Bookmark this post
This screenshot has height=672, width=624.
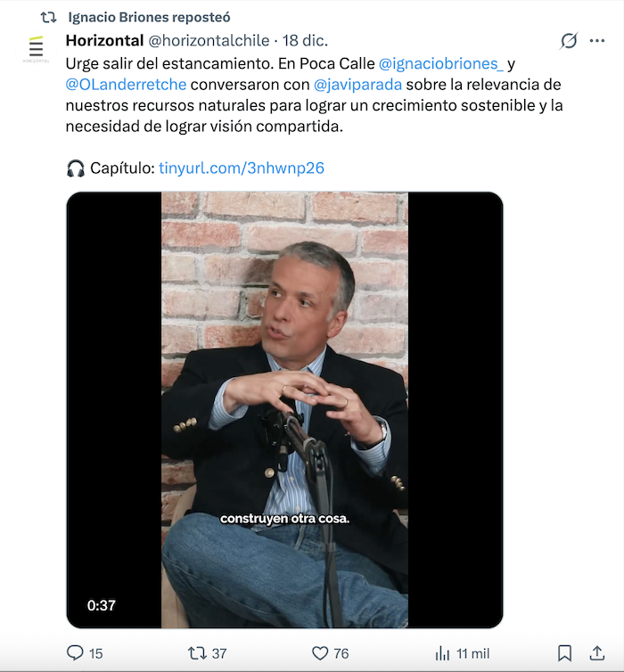coord(564,653)
